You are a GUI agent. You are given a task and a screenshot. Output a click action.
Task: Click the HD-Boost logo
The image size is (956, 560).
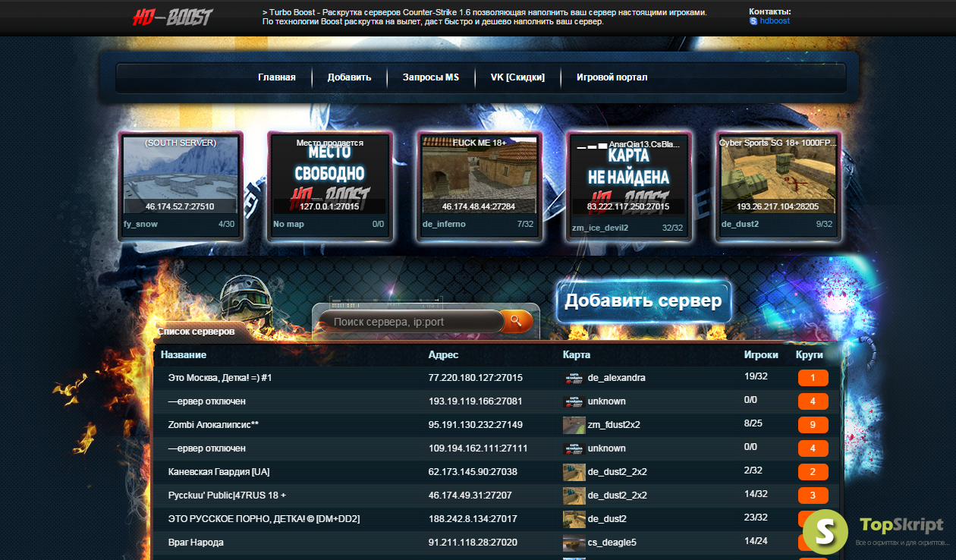tap(173, 17)
